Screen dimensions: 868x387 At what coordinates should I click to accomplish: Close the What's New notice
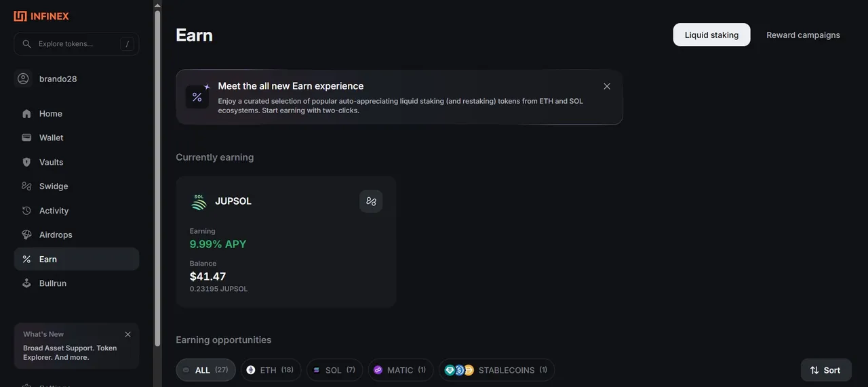pos(127,334)
